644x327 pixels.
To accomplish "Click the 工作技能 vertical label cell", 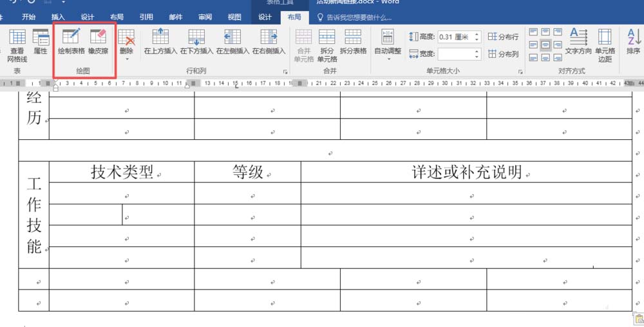I will 33,215.
